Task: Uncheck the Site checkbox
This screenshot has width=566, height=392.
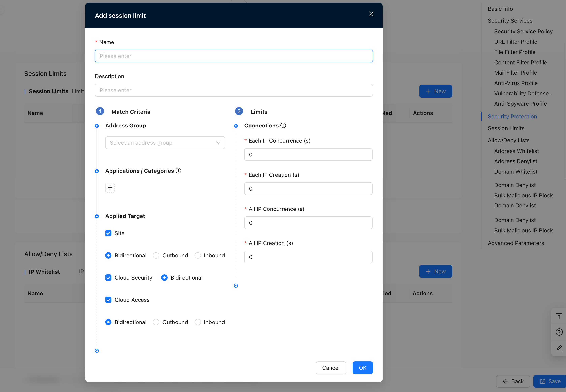Action: click(x=108, y=233)
